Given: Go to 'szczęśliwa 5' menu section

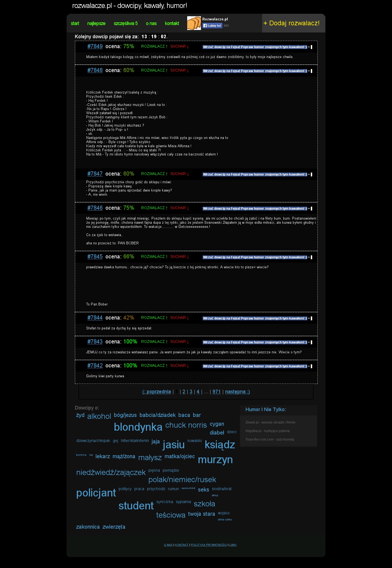Looking at the screenshot, I should pos(126,23).
